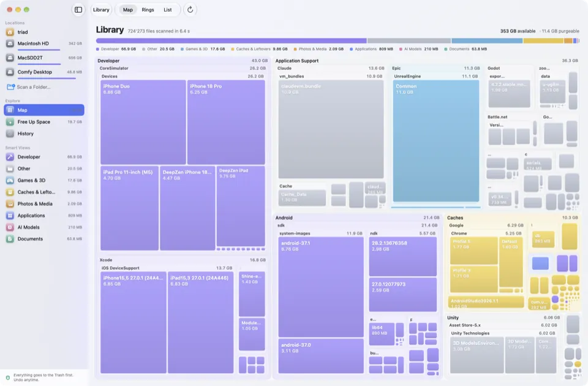Select the AndroidStudio2026.1.1 cache block
Viewport: 588px width, 386px height.
point(486,302)
